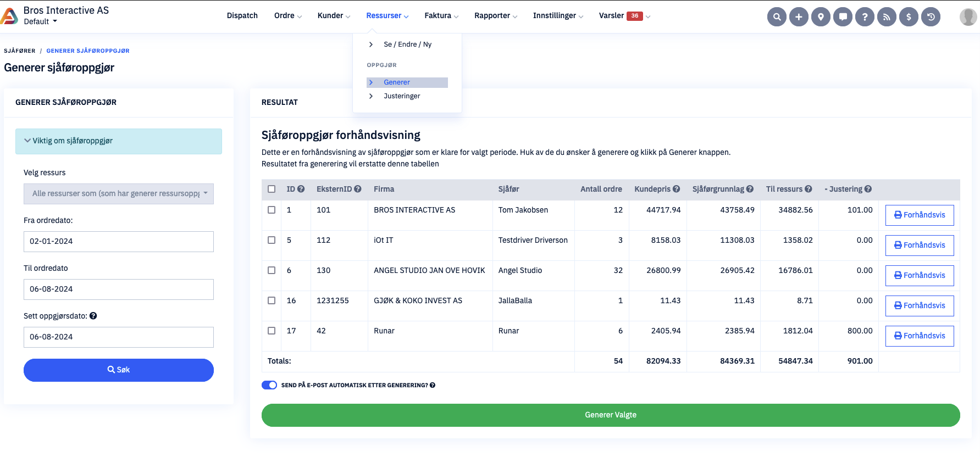This screenshot has width=980, height=457.
Task: Select Justeringer in the Ressurser menu
Action: point(402,96)
